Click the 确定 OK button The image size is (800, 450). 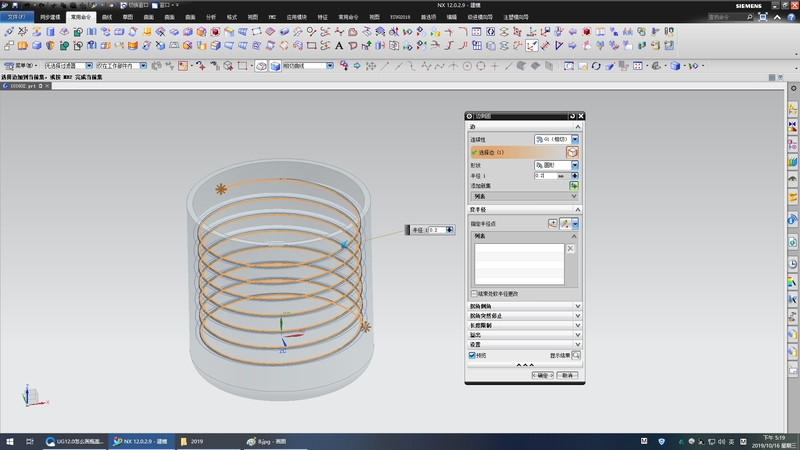click(541, 376)
